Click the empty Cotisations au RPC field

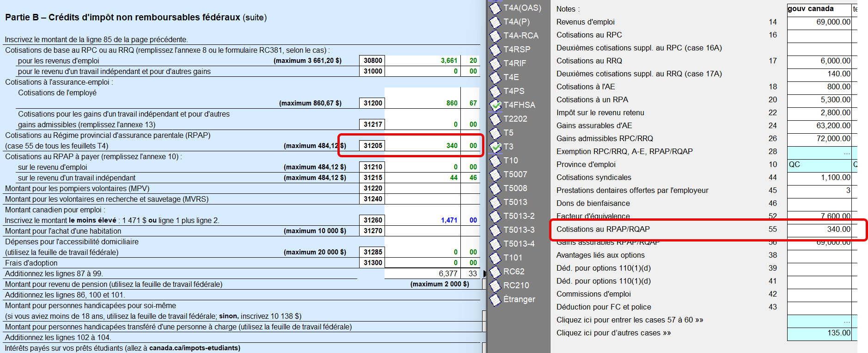pyautogui.click(x=819, y=35)
